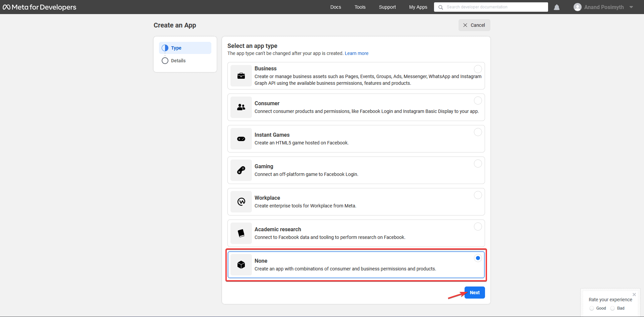Image resolution: width=644 pixels, height=317 pixels.
Task: Click the Academic research book icon
Action: [x=241, y=233]
